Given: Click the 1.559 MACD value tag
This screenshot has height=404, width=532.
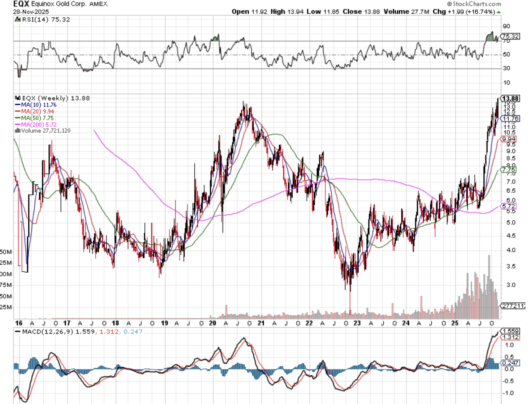Looking at the screenshot, I should 510,331.
